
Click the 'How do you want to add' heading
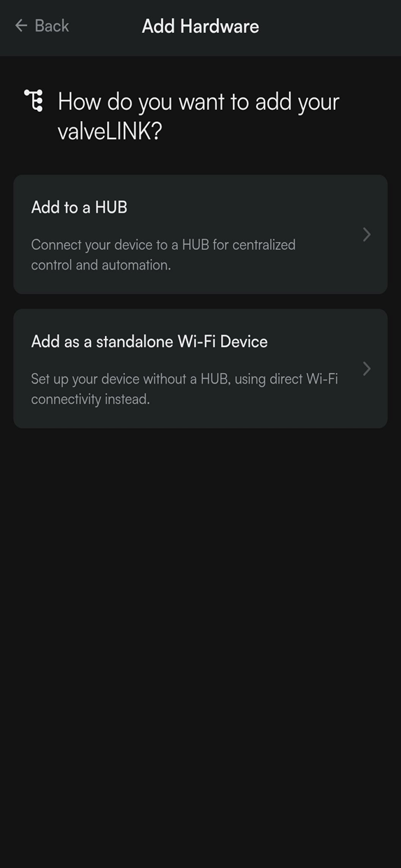pyautogui.click(x=199, y=115)
